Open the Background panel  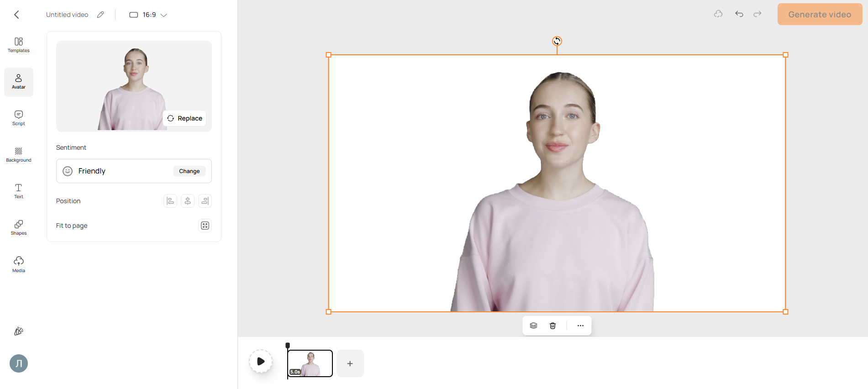[x=19, y=155]
